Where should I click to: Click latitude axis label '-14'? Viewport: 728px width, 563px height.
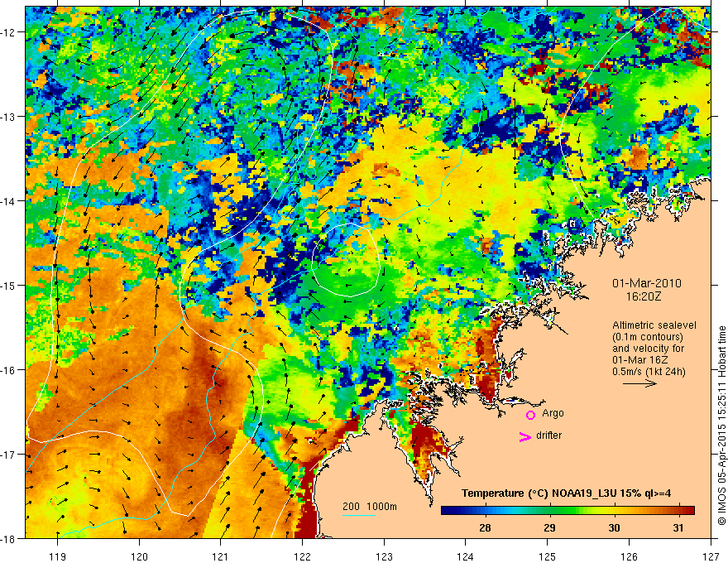click(x=9, y=201)
